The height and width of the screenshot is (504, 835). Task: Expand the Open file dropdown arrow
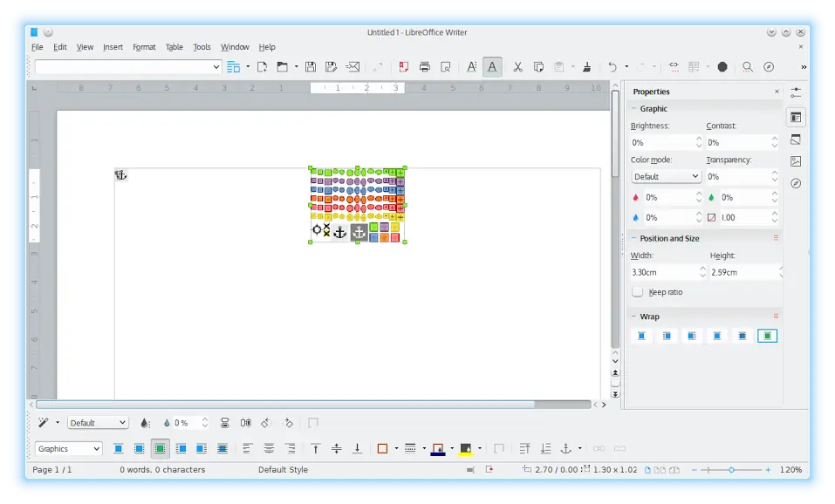296,67
